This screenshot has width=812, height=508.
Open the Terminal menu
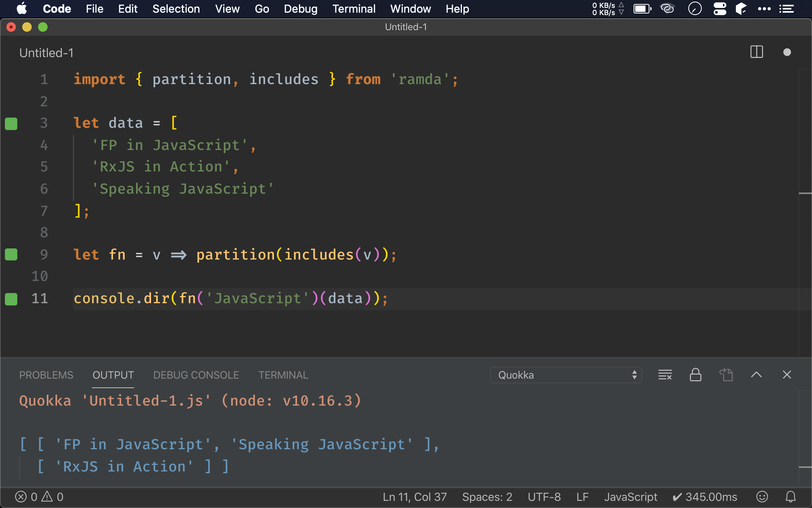pyautogui.click(x=354, y=9)
